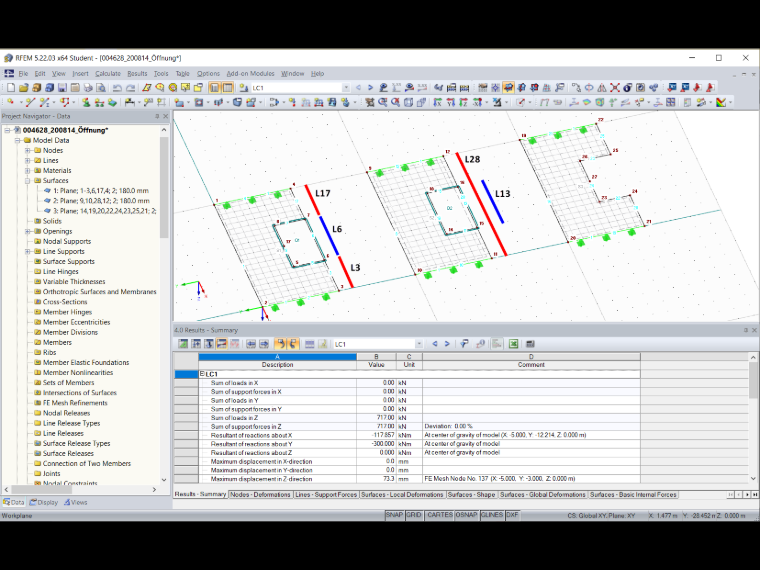Click view in X direction icon
The image size is (760, 570).
pos(437,102)
